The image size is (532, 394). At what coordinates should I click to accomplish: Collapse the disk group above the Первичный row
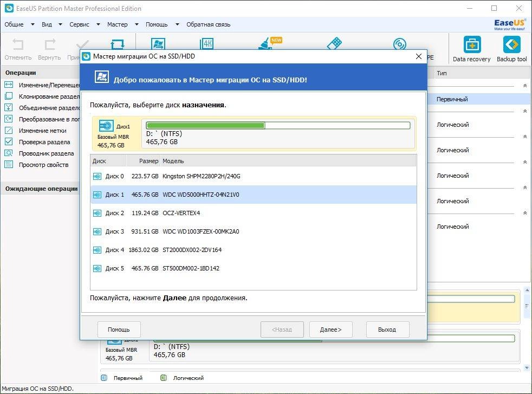pos(525,86)
